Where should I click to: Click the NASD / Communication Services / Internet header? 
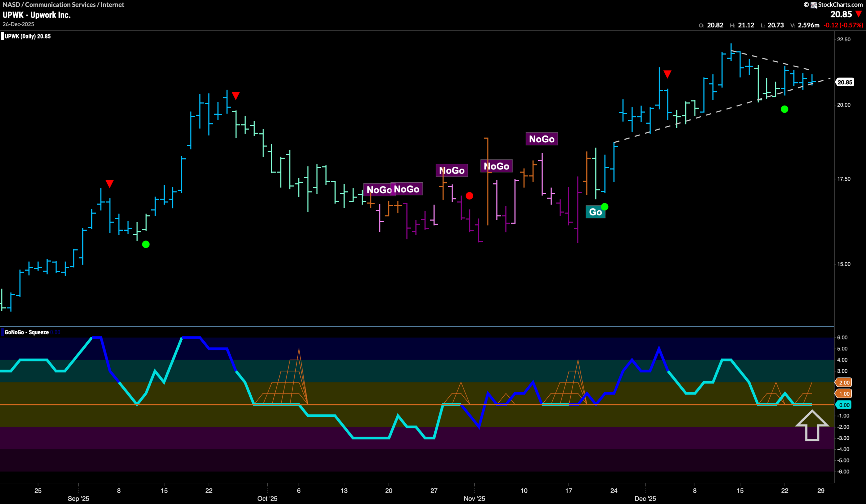(63, 4)
